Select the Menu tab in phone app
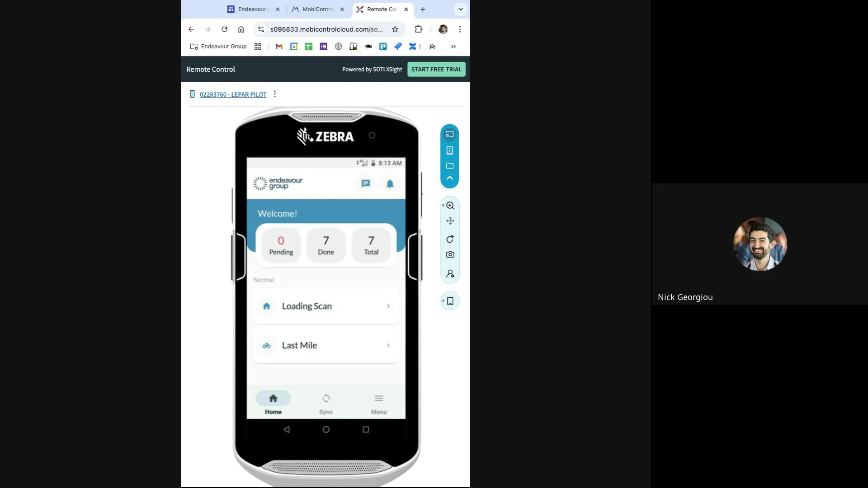The image size is (868, 488). click(379, 404)
